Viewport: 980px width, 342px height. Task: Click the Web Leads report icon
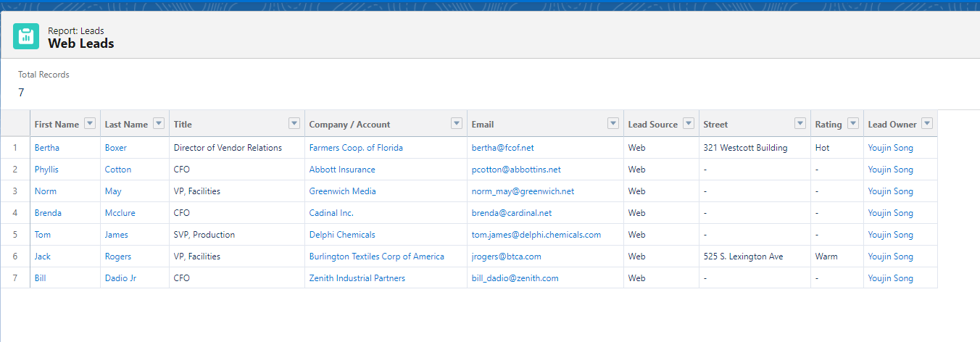point(26,36)
